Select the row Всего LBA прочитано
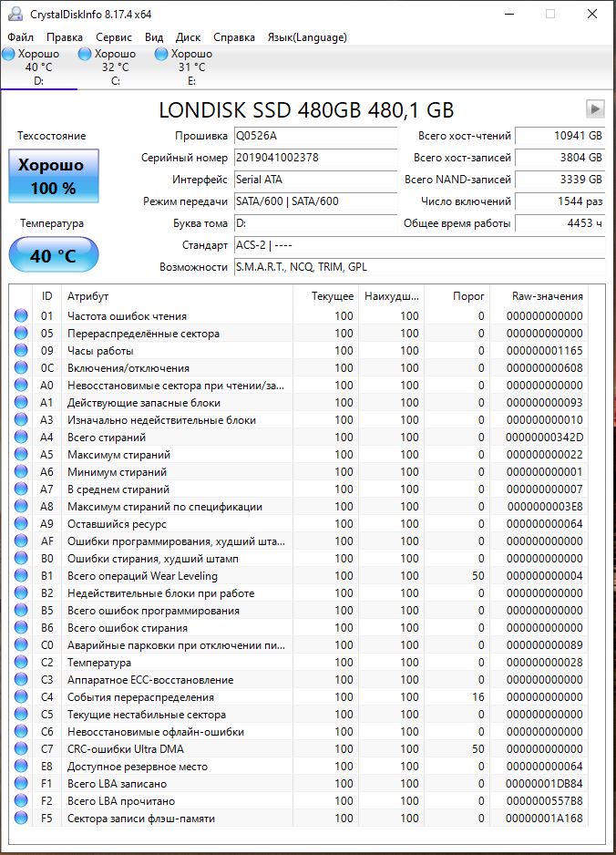The image size is (616, 855). [299, 800]
